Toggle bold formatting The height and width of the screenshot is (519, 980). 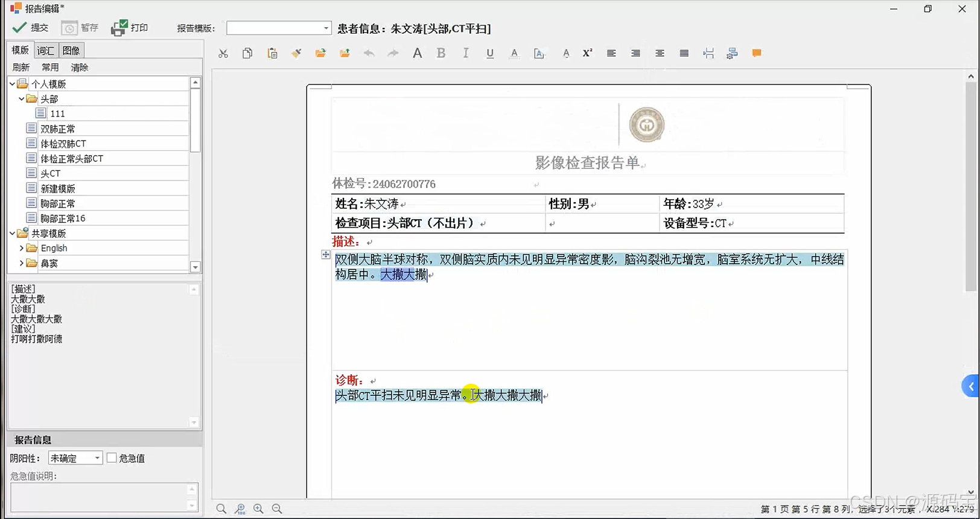coord(441,54)
